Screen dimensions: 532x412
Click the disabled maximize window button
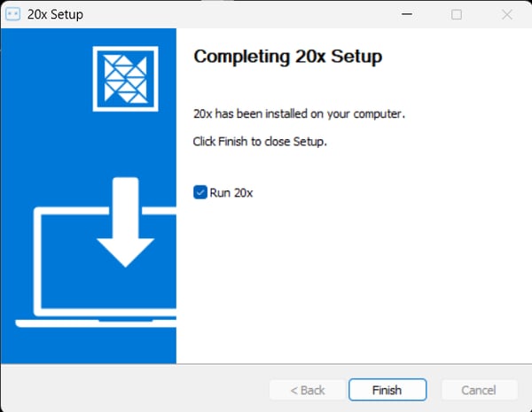click(x=457, y=15)
